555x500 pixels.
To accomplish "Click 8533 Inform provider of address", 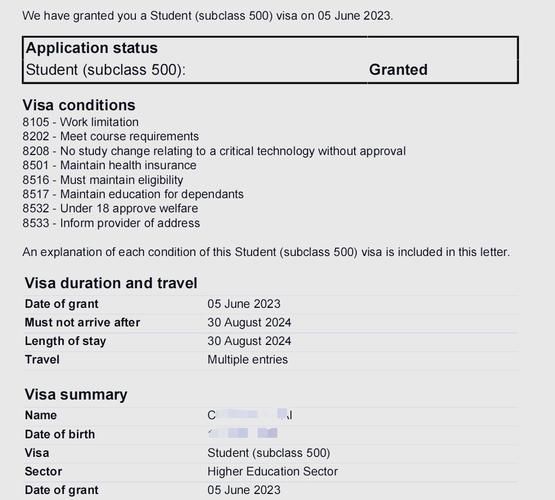I will [x=111, y=223].
